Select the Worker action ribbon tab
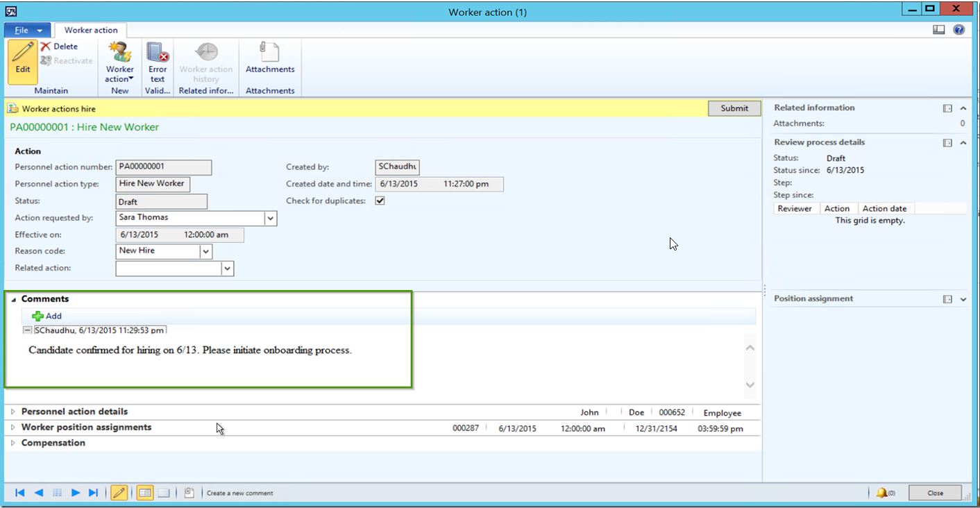 91,31
